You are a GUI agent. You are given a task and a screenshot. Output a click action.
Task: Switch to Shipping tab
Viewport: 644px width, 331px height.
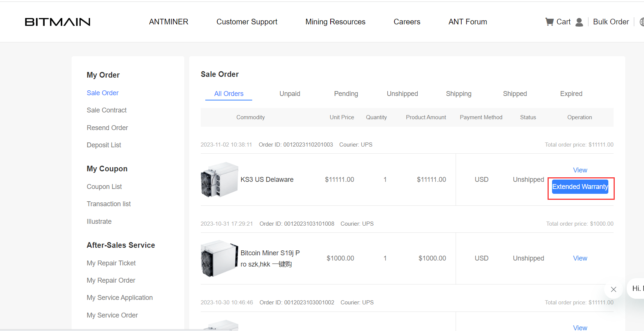tap(459, 94)
